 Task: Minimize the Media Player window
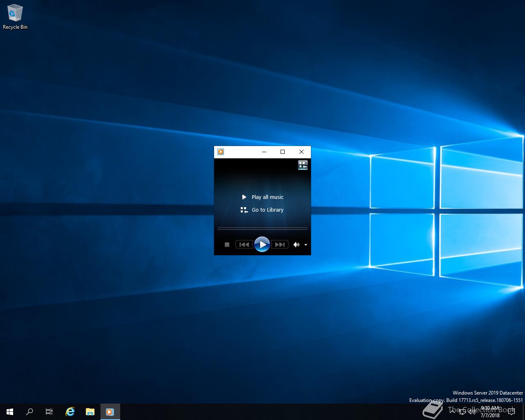(x=264, y=152)
